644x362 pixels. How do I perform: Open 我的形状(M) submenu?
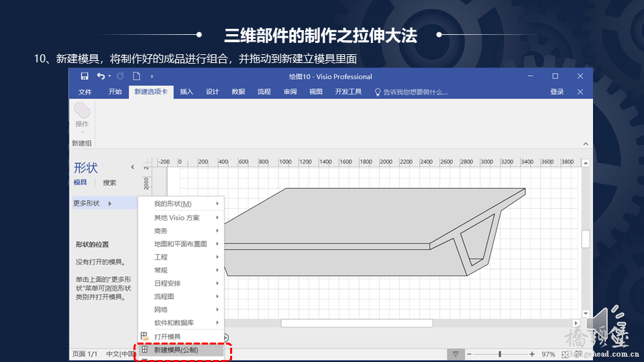tap(181, 204)
